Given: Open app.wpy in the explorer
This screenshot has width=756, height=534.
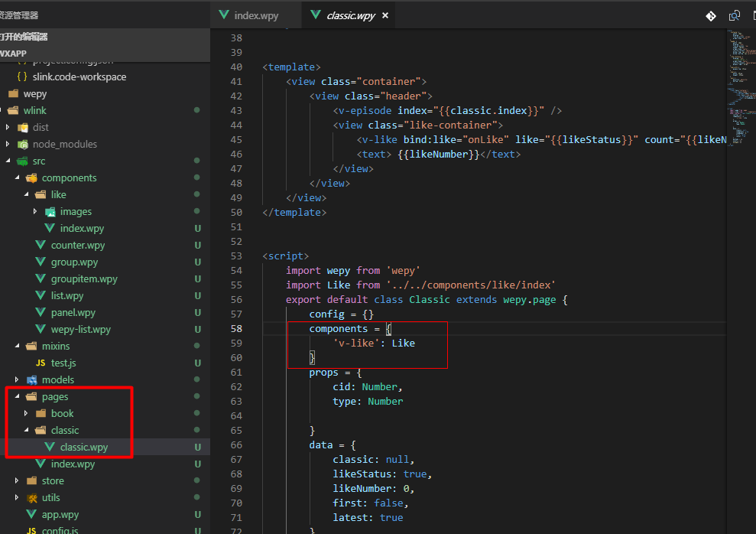Looking at the screenshot, I should click(60, 514).
